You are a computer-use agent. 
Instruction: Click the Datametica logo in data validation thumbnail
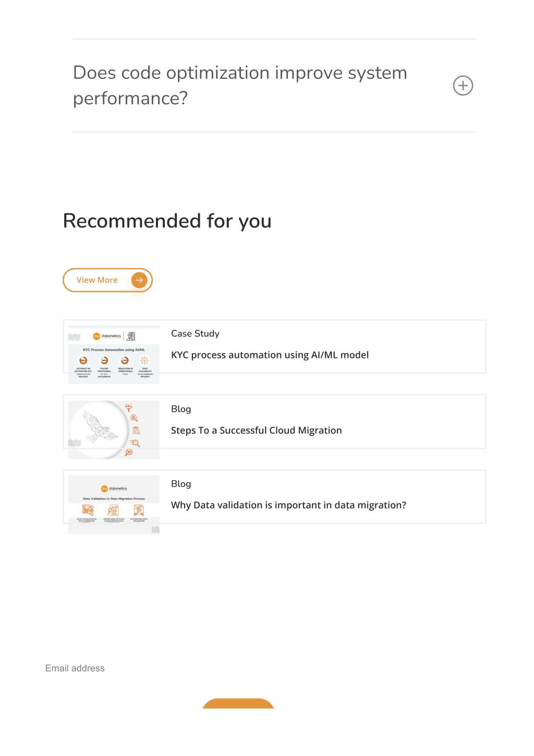(x=114, y=489)
